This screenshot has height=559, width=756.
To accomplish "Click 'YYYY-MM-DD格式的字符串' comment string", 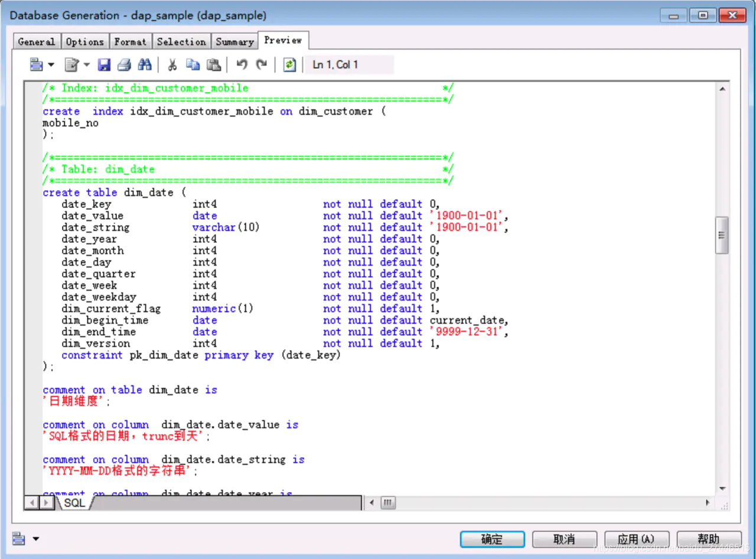I will click(x=118, y=471).
